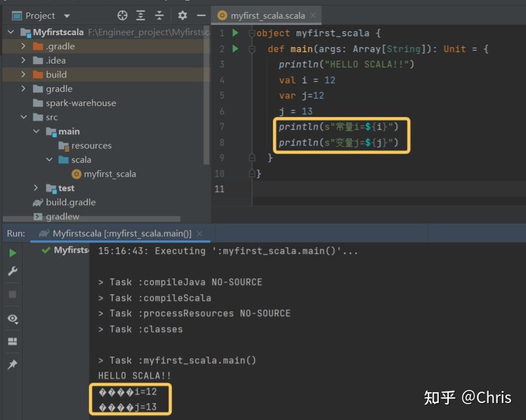Image resolution: width=526 pixels, height=420 pixels.
Task: Open the Project panel options gear
Action: pyautogui.click(x=181, y=15)
